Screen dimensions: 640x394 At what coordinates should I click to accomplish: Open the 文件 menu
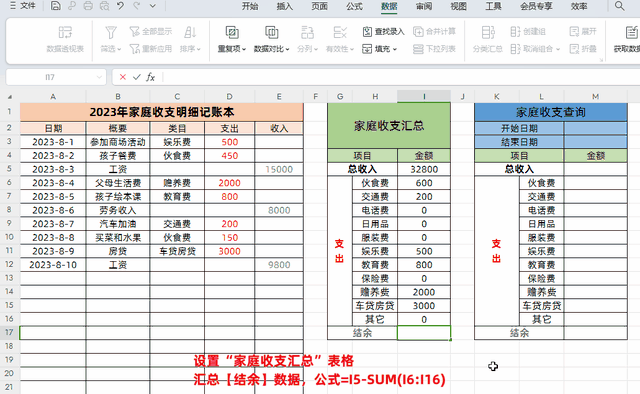(23, 6)
